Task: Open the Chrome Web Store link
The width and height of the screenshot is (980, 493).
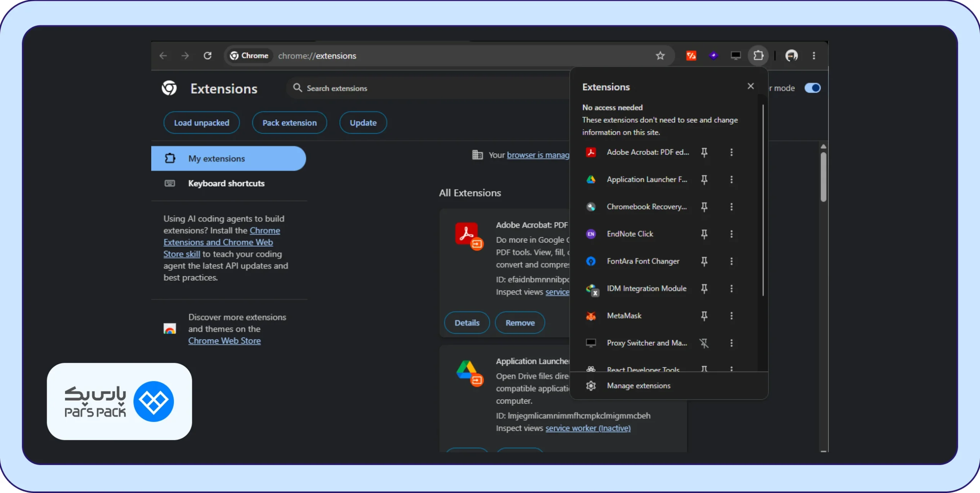Action: click(224, 341)
